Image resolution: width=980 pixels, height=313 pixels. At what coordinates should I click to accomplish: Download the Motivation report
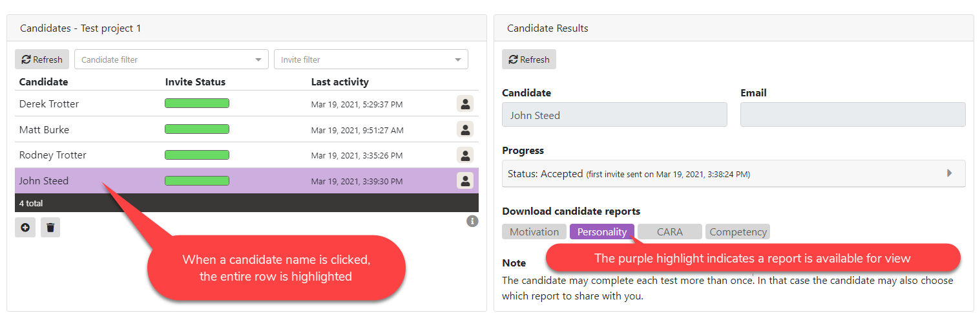pyautogui.click(x=534, y=232)
